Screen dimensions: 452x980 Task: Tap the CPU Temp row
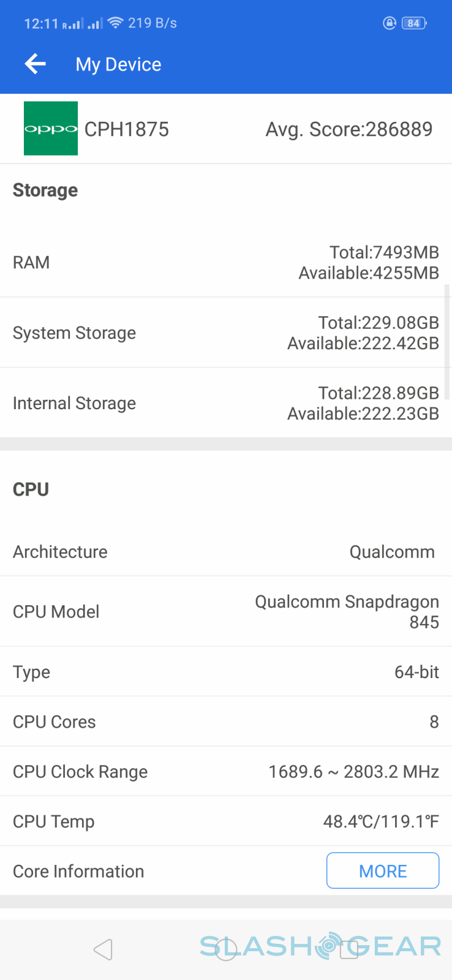pyautogui.click(x=225, y=821)
